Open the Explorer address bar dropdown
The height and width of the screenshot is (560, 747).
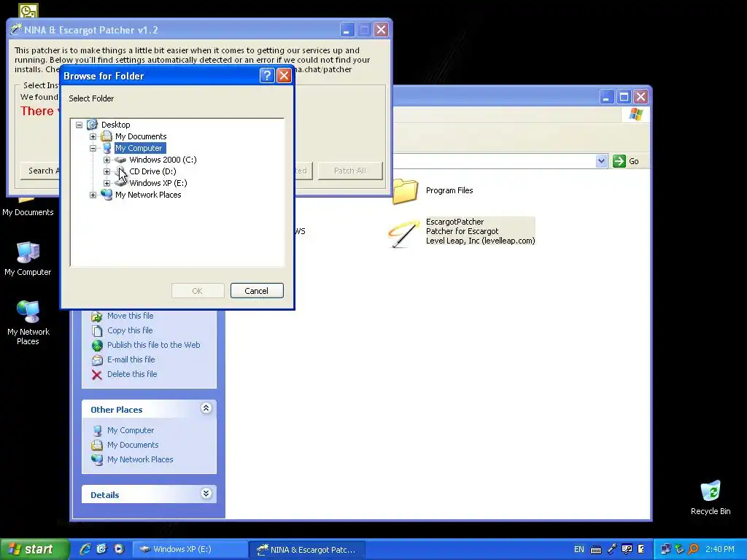point(601,161)
